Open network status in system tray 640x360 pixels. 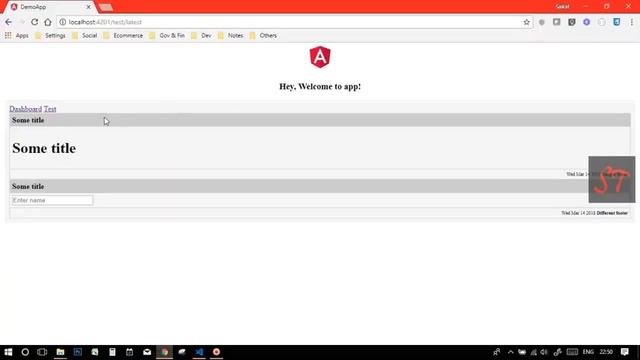(x=533, y=352)
